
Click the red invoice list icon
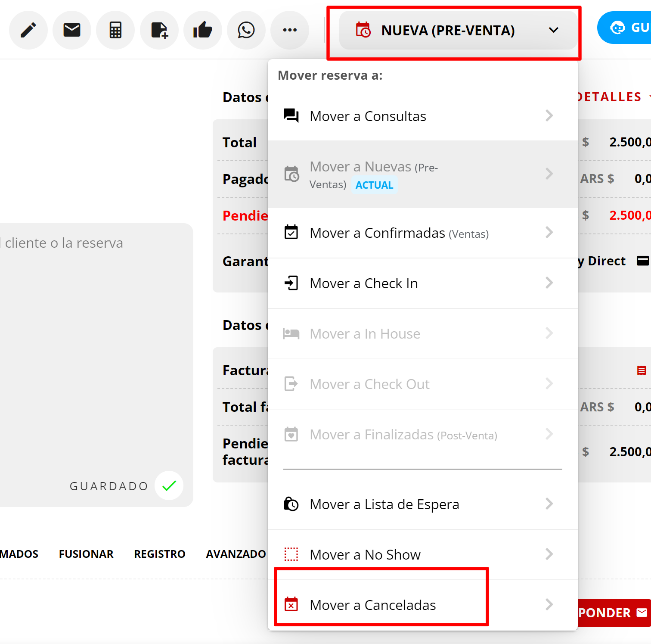tap(641, 370)
